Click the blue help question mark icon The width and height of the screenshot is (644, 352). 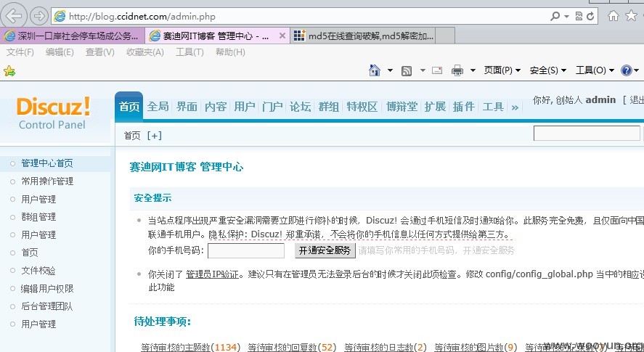(x=627, y=70)
